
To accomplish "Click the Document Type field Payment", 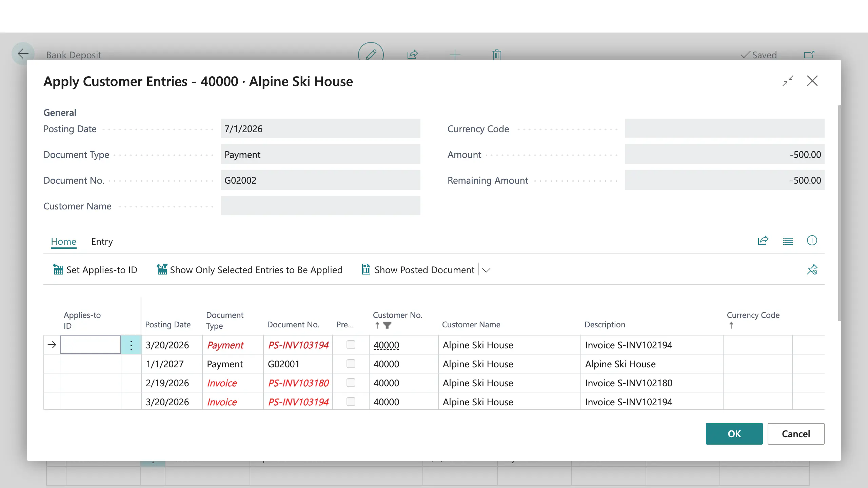I will 320,155.
